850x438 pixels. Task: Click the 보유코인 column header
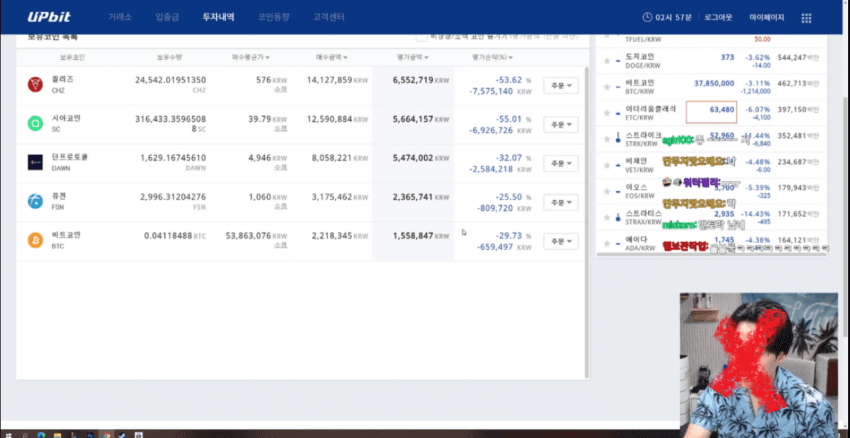coord(72,57)
